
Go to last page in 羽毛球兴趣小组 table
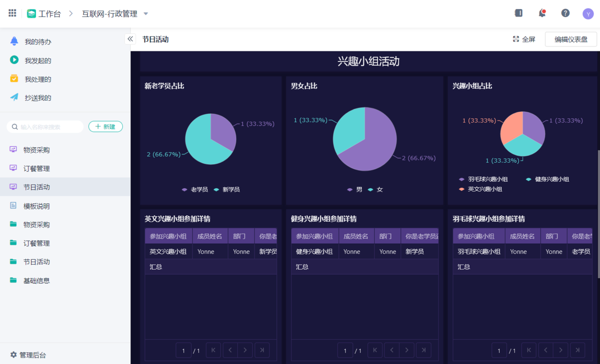click(577, 351)
